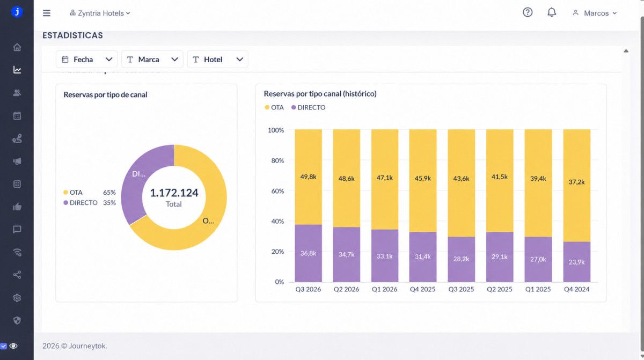
Task: Toggle the OTA series in historical legend
Action: click(x=274, y=107)
